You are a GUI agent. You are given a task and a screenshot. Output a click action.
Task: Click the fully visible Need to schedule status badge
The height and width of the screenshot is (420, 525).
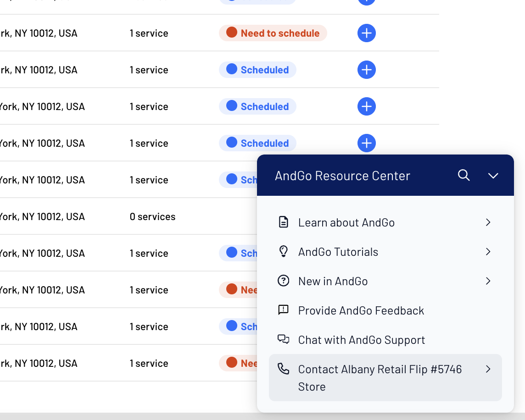273,33
